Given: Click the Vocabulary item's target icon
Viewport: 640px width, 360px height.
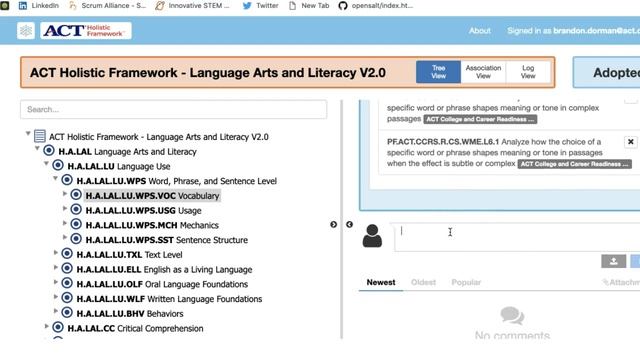Looking at the screenshot, I should (x=76, y=195).
